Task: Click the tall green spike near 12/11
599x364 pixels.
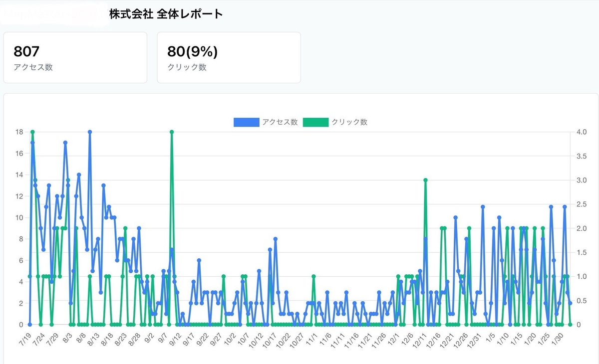Action: pos(425,180)
